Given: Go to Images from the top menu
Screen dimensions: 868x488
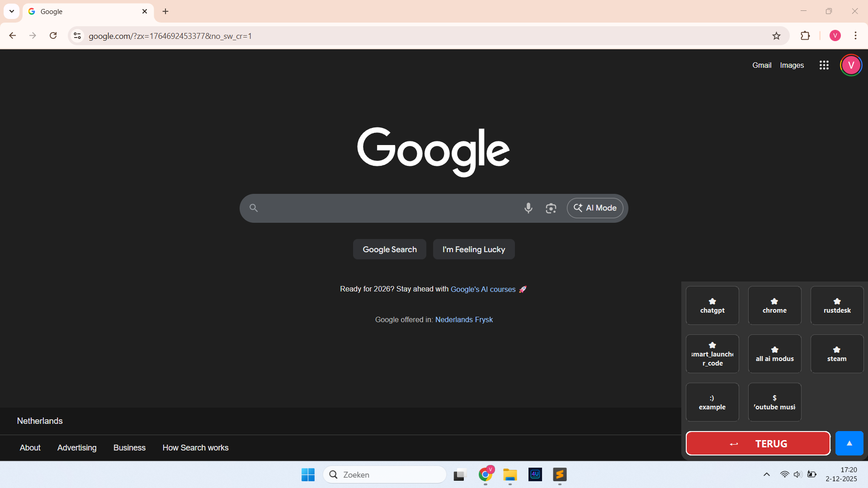Looking at the screenshot, I should [792, 65].
